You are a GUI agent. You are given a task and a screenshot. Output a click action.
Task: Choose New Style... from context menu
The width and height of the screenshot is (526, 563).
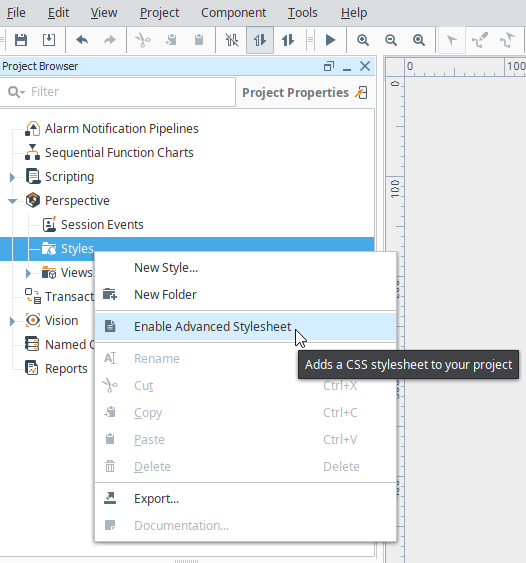pyautogui.click(x=246, y=268)
